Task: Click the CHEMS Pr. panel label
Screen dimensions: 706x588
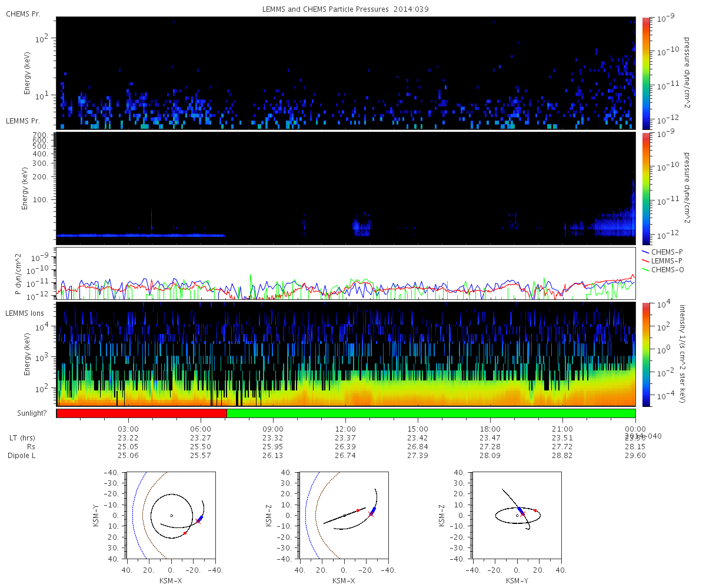Action: 23,14
